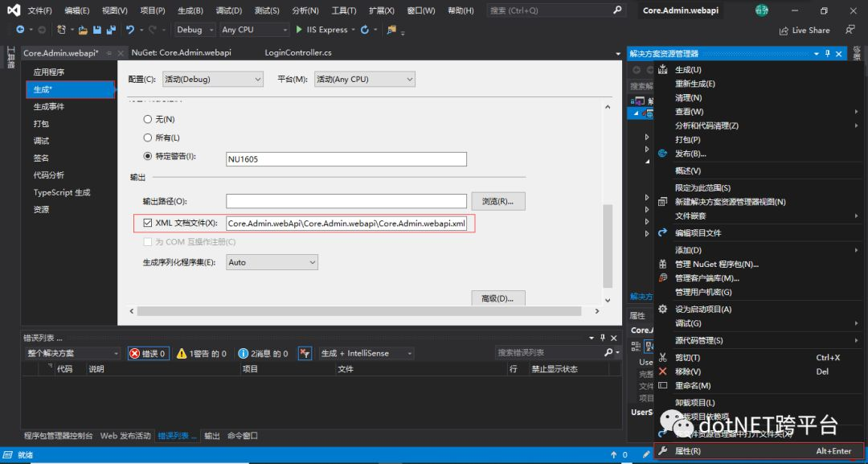Switch to the LoginController.cs tab
The width and height of the screenshot is (868, 464).
(298, 52)
